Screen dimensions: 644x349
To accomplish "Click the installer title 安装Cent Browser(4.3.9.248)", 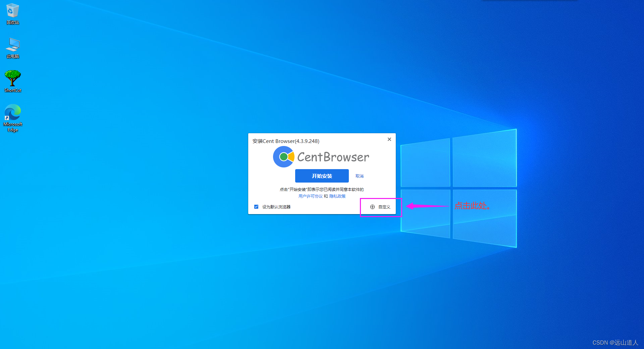I will (x=286, y=141).
